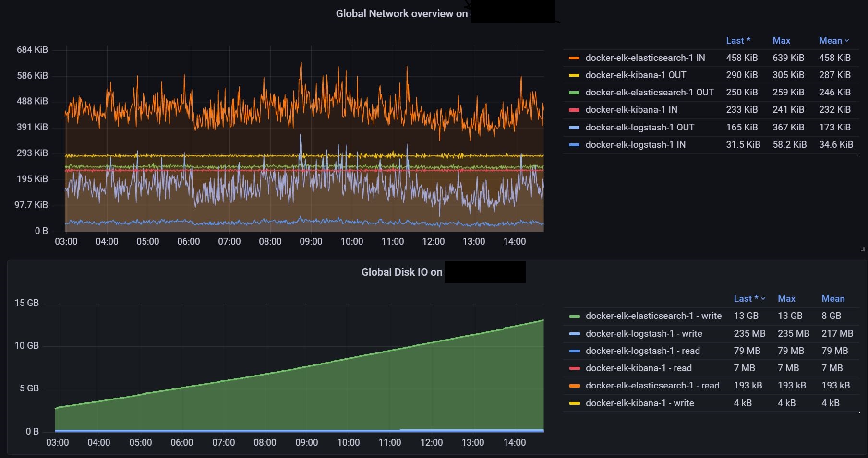Toggle docker-elk-elasticsearch-1 OUT series
This screenshot has height=458, width=868.
click(x=650, y=93)
